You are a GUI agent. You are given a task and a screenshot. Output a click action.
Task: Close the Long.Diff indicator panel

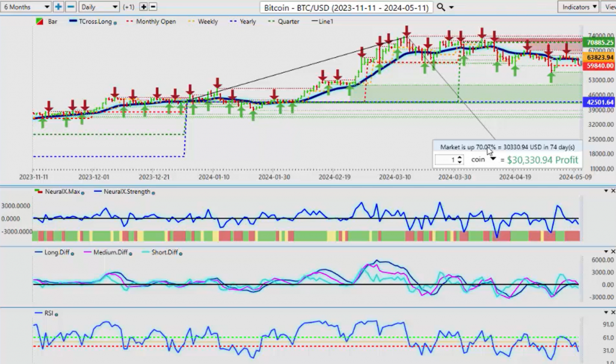pyautogui.click(x=612, y=251)
